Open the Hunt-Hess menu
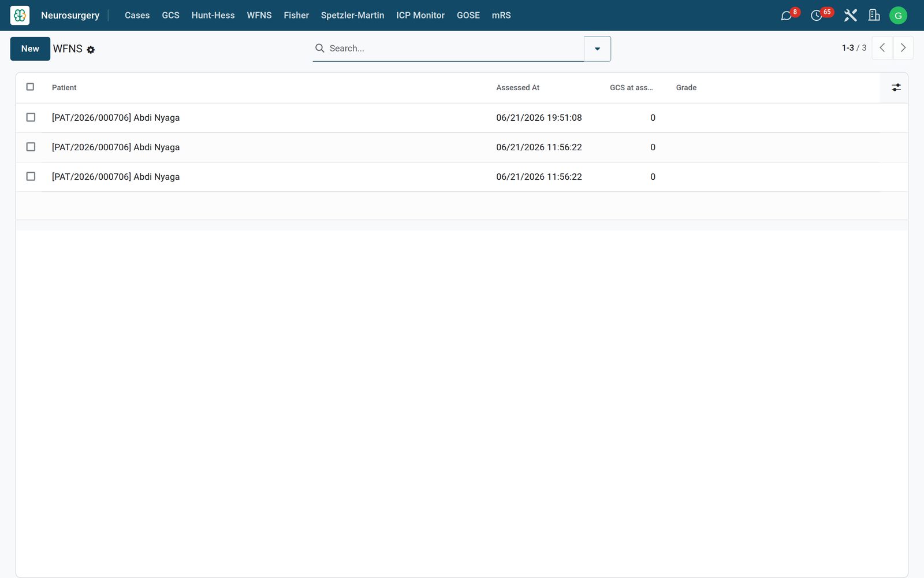The image size is (924, 578). pos(213,16)
